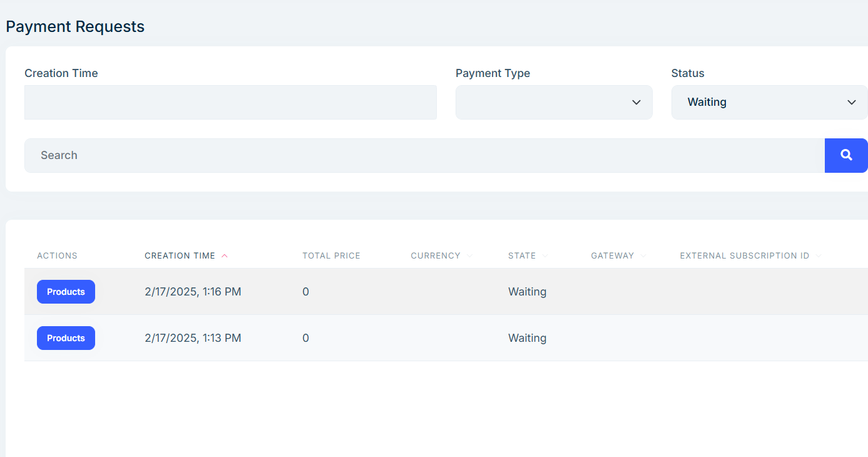Click into the Search text box
The width and height of the screenshot is (868, 457).
coord(424,155)
